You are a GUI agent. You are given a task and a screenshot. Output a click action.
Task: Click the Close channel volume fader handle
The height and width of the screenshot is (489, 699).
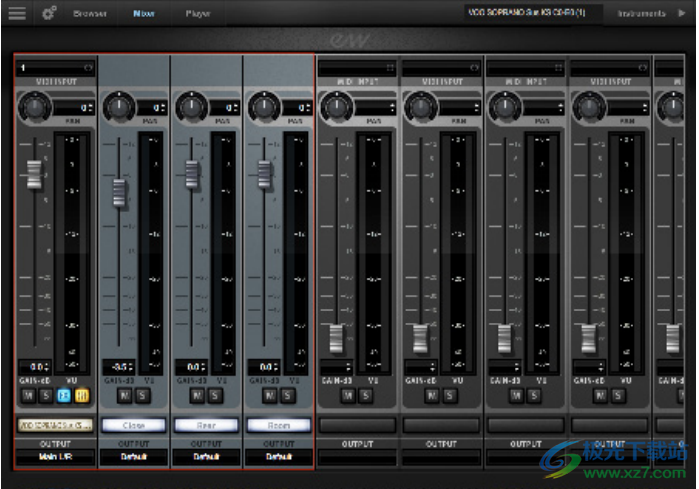pos(119,193)
